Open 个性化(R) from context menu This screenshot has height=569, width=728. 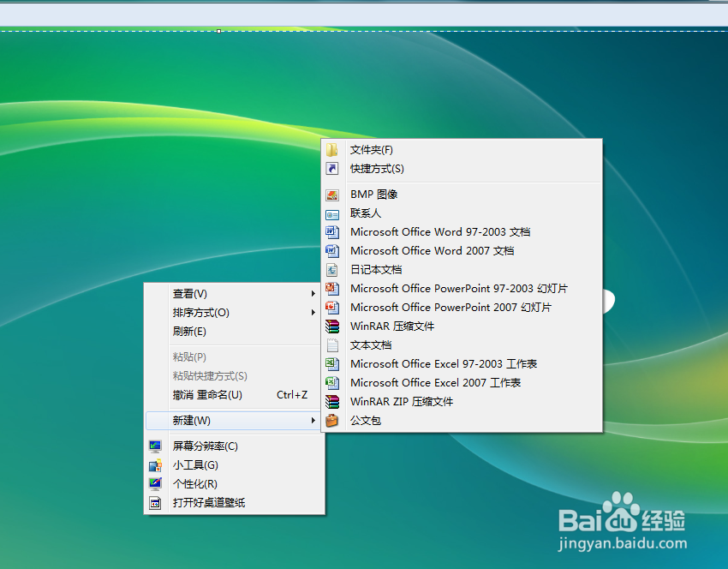(234, 484)
